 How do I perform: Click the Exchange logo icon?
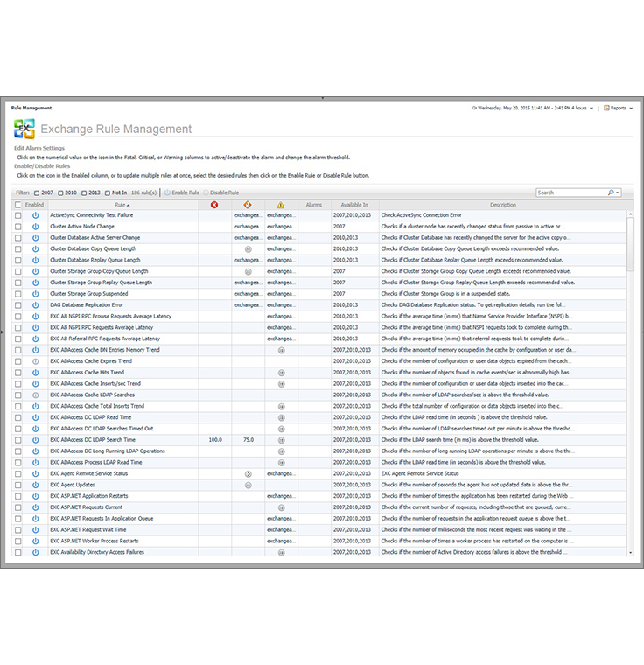24,129
